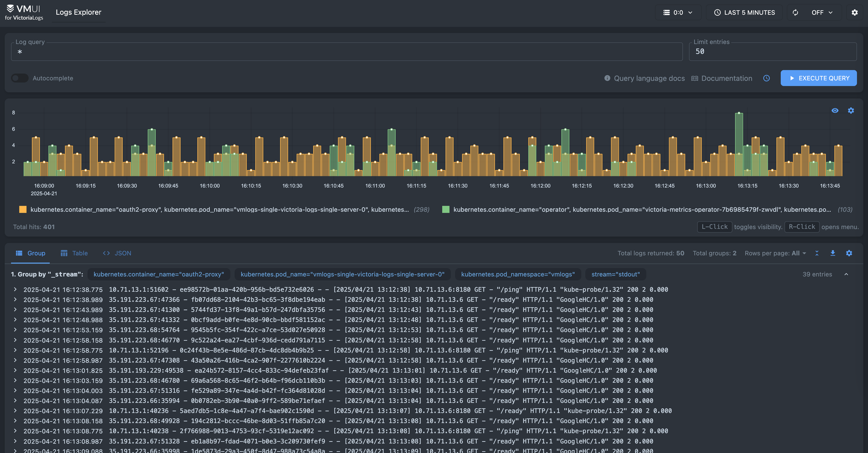The width and height of the screenshot is (868, 453).
Task: Click oauth2-proxy legend series label
Action: tap(220, 210)
